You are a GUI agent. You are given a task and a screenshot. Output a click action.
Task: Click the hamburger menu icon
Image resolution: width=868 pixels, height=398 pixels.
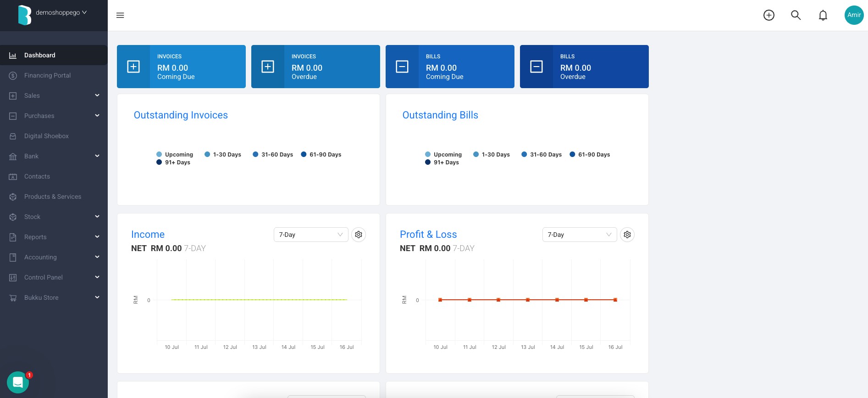pos(120,15)
